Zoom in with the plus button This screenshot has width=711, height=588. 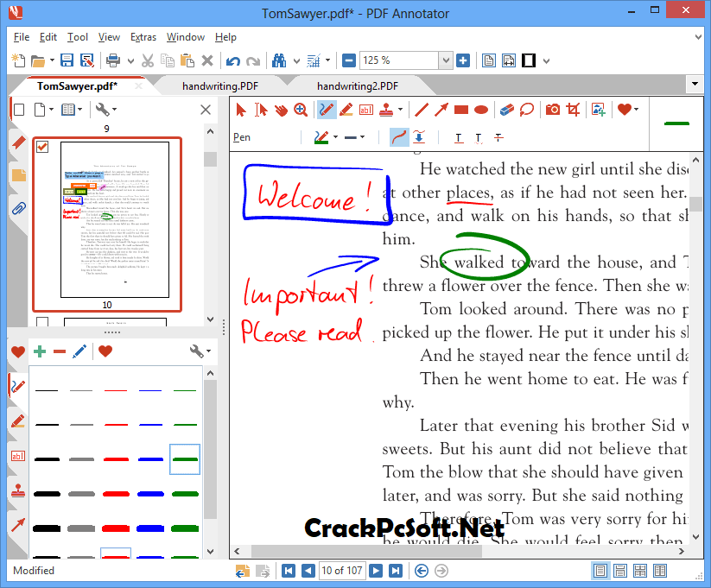tap(463, 60)
